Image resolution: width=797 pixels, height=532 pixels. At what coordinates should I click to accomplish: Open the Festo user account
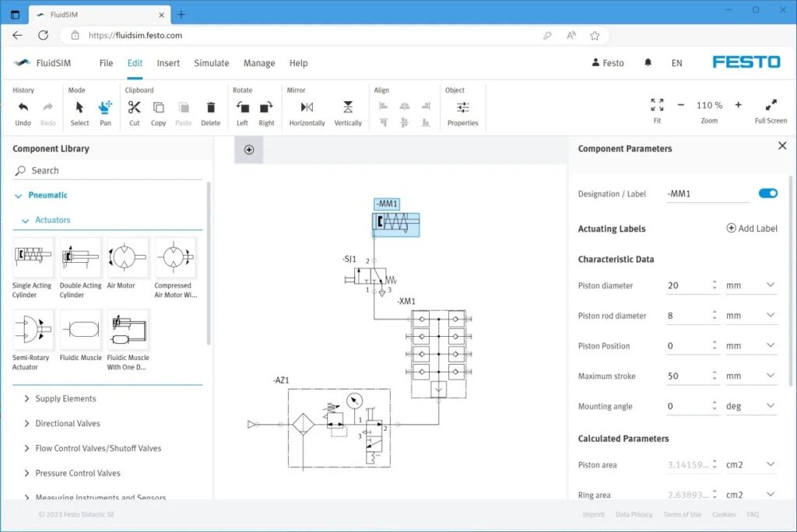tap(608, 62)
